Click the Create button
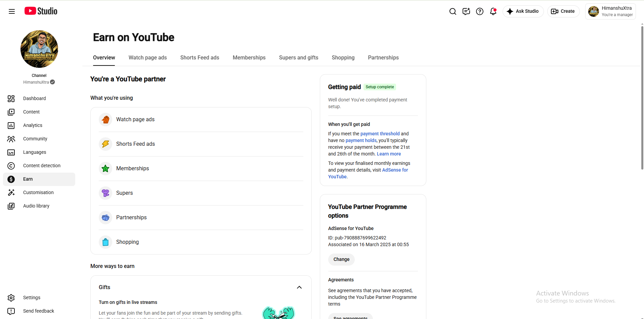This screenshot has width=644, height=319. (563, 11)
